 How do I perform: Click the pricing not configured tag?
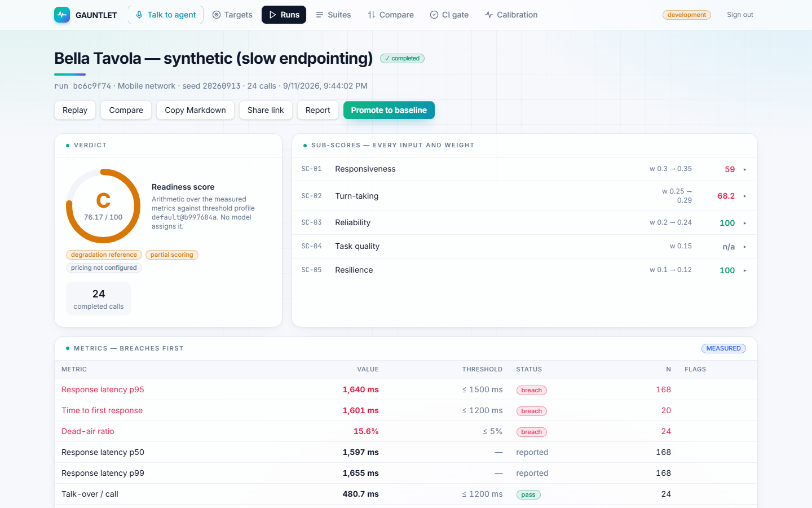tap(104, 268)
